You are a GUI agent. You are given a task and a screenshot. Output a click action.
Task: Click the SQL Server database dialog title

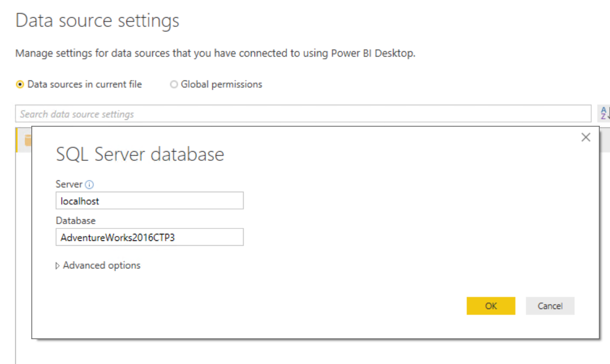pos(140,154)
